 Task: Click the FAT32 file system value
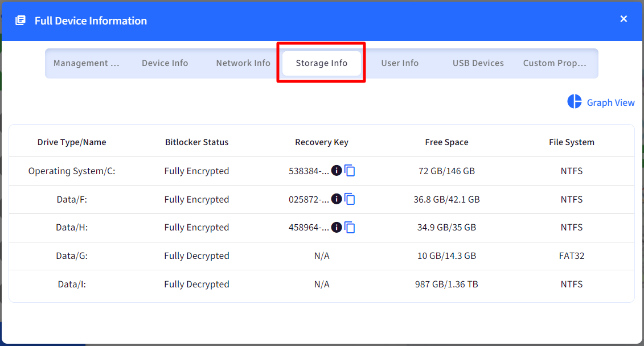571,256
